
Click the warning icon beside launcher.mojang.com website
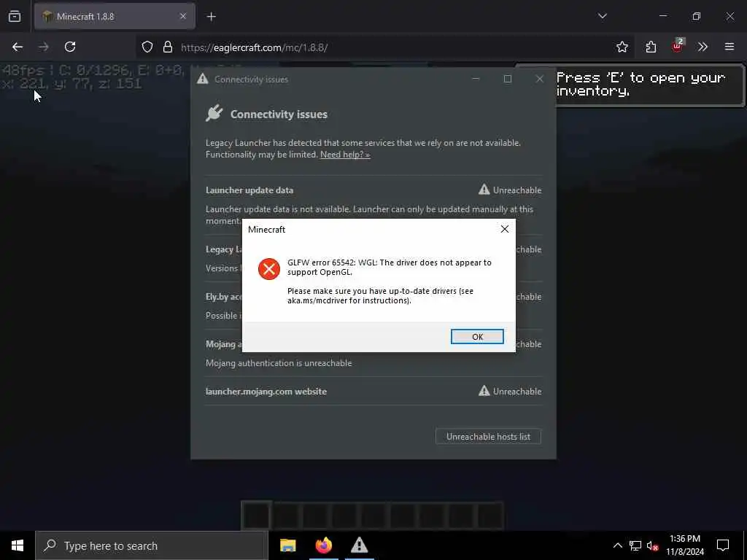(484, 391)
